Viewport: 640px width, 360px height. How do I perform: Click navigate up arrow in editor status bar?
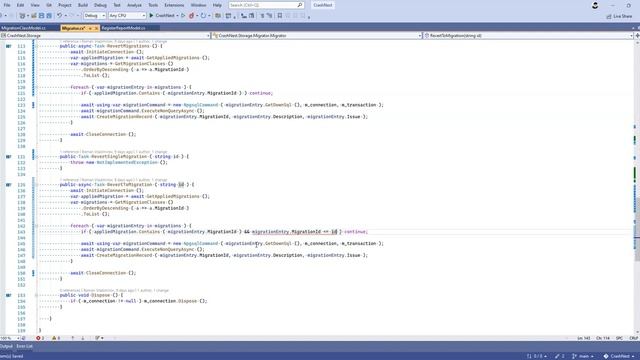[73, 338]
